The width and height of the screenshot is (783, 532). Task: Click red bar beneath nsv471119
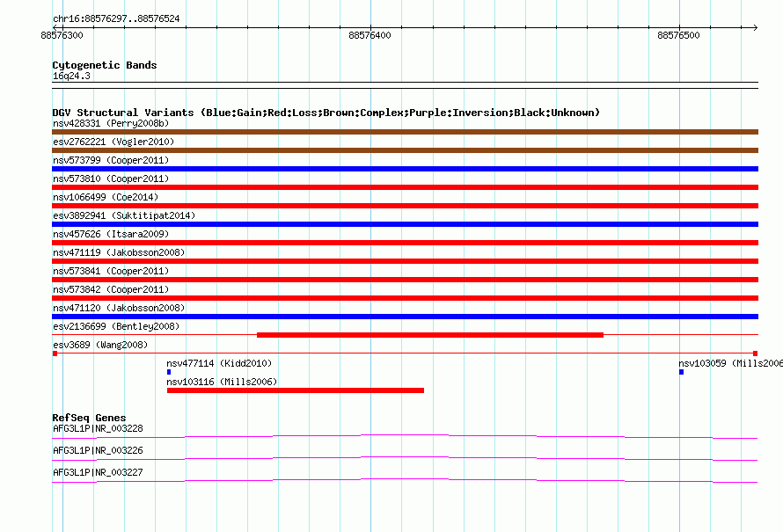[x=405, y=261]
